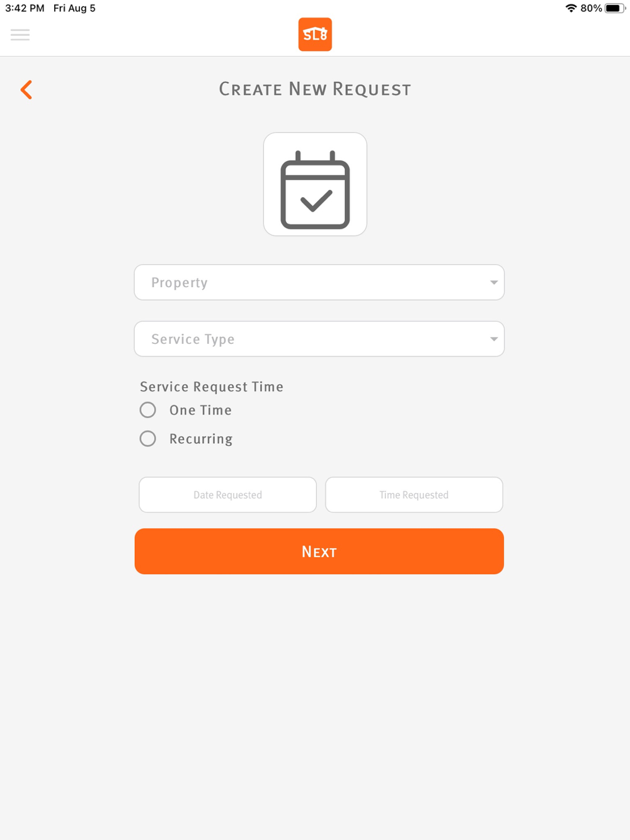Go back using the orange chevron

pos(26,89)
